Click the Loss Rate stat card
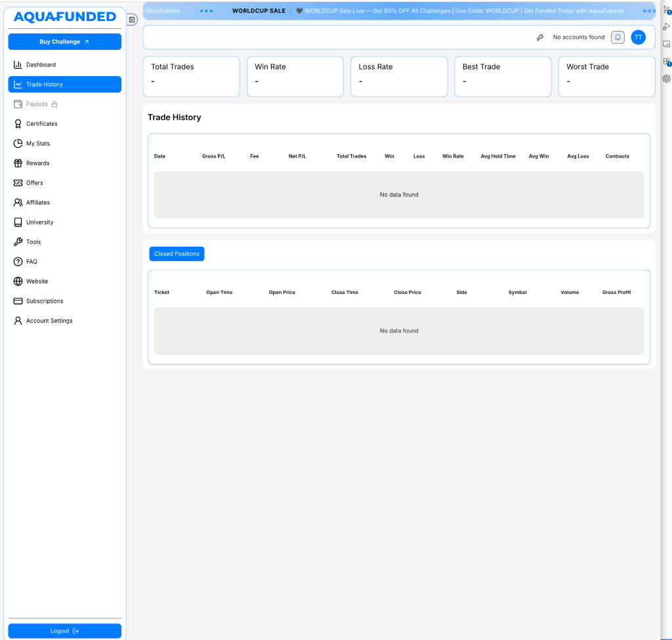Image resolution: width=672 pixels, height=640 pixels. point(399,77)
